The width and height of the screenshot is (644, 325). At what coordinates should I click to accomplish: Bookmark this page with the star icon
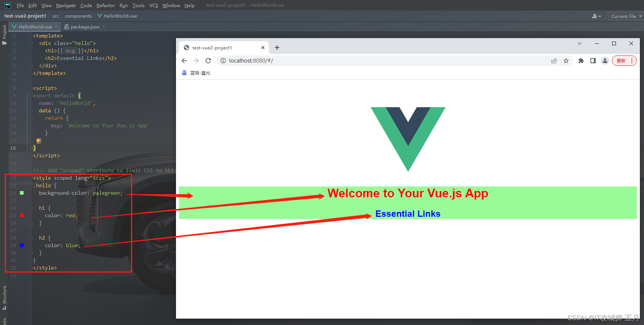coord(566,61)
